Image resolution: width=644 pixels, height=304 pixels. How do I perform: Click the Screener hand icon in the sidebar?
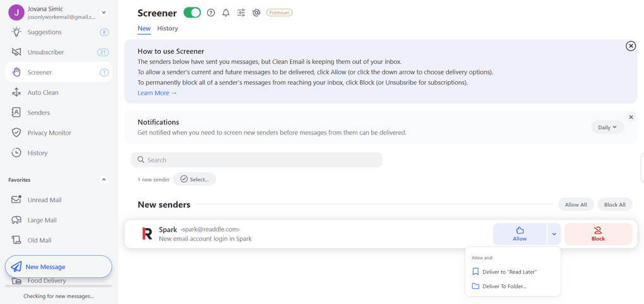click(16, 73)
